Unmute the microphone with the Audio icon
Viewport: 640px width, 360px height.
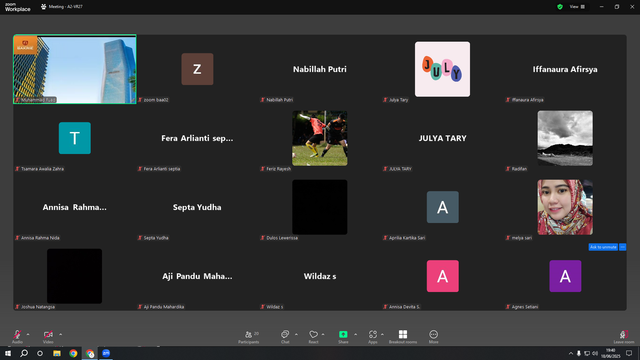click(17, 334)
